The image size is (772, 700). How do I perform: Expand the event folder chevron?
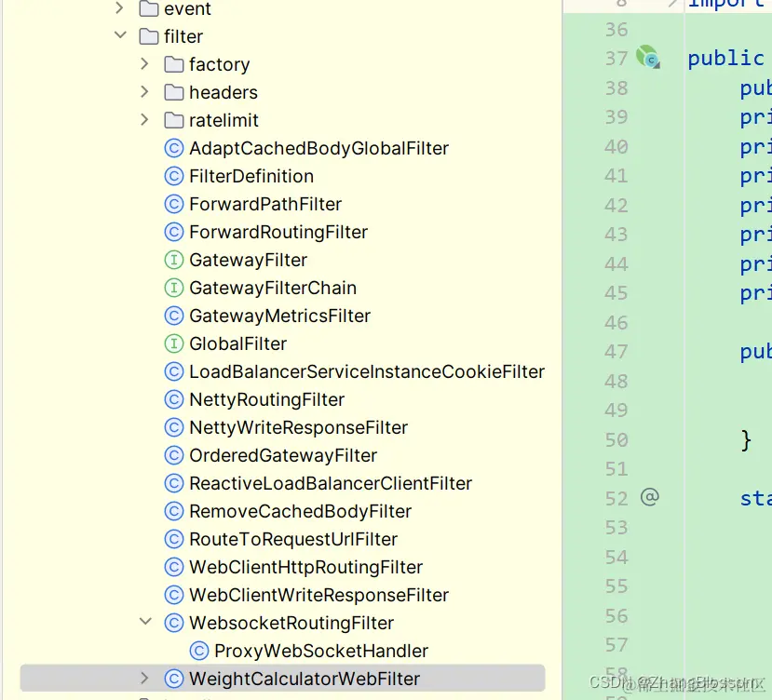pyautogui.click(x=118, y=7)
